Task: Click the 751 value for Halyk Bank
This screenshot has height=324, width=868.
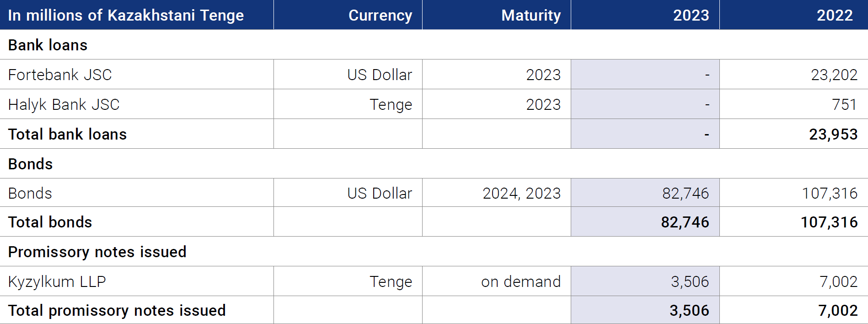Action: point(844,104)
